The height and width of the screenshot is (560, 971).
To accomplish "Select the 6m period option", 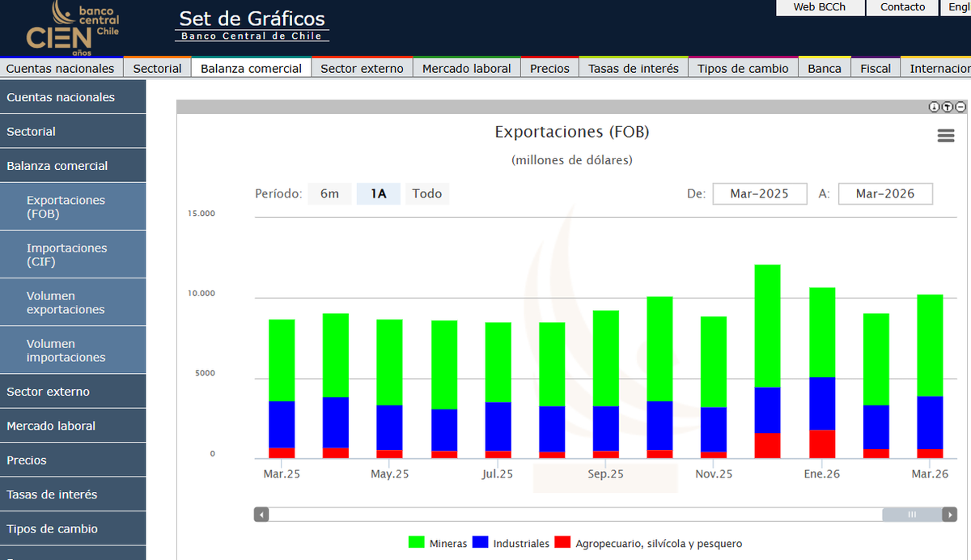I will [329, 193].
